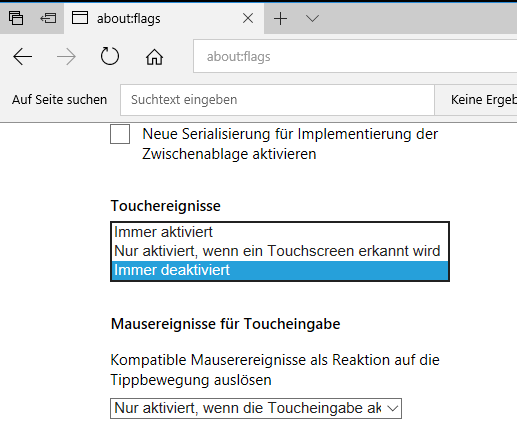
Task: Select the highlighted 'Immer deaktiviert' option
Action: pos(280,270)
